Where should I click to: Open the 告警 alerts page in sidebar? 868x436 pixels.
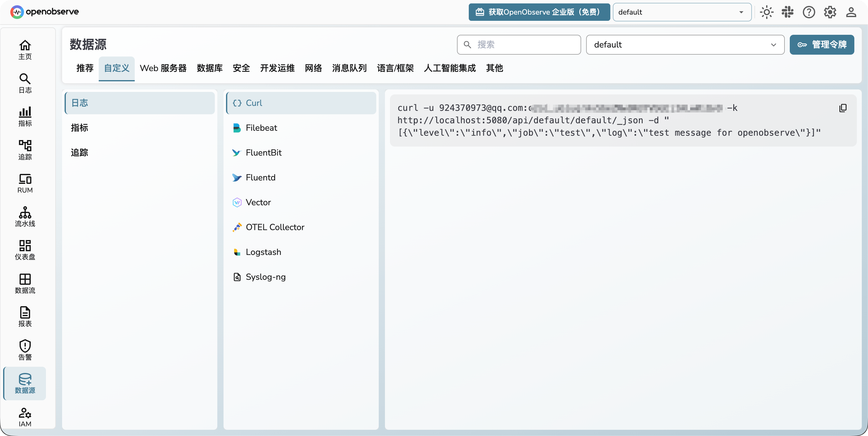click(x=25, y=350)
